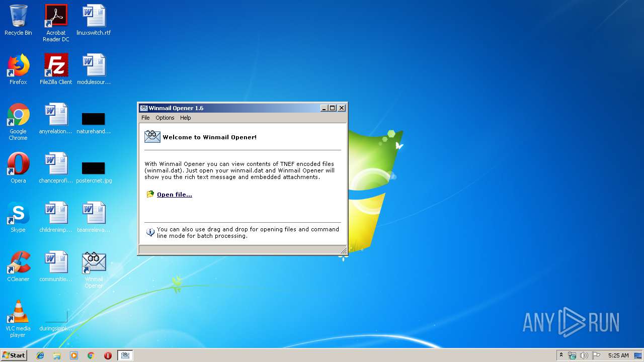Screen dimensions: 644x362
Task: Select the linuxswitch.rtf desktop file
Action: pos(94,20)
